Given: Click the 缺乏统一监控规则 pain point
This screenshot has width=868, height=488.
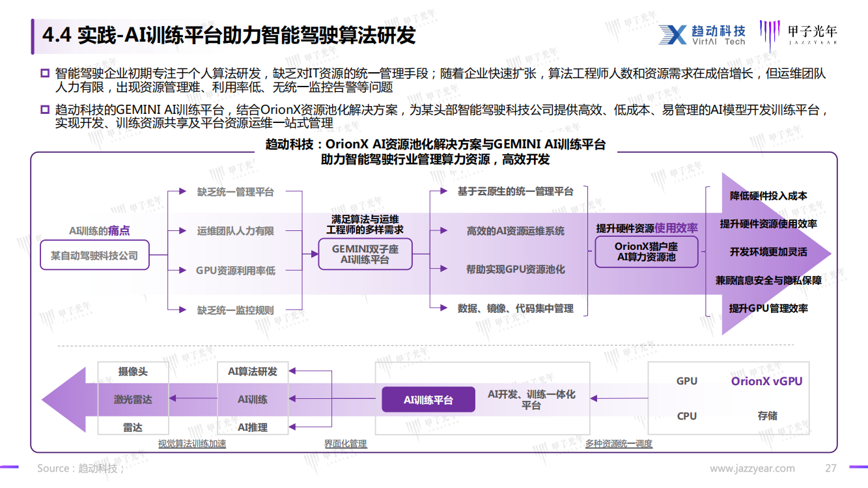Looking at the screenshot, I should (236, 310).
